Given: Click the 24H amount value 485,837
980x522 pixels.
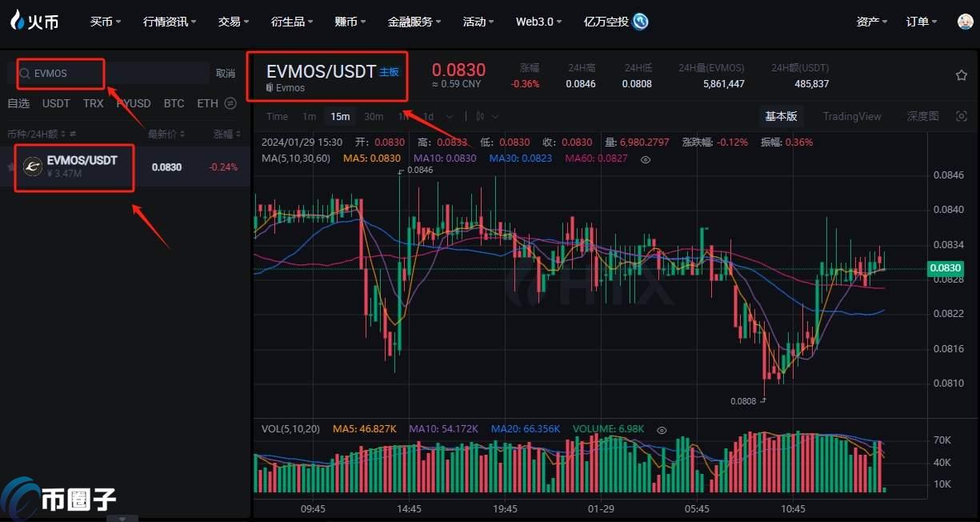Looking at the screenshot, I should (x=810, y=83).
